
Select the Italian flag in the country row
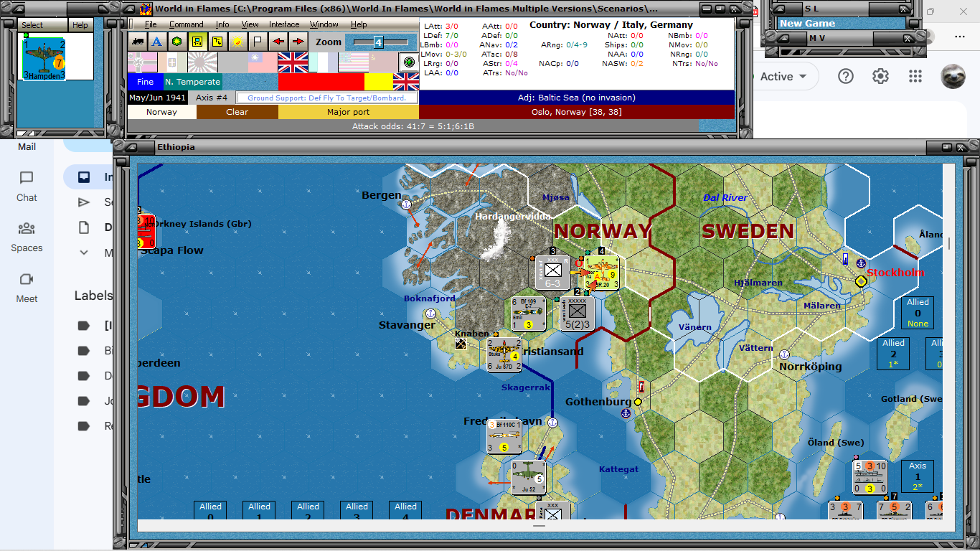point(172,62)
